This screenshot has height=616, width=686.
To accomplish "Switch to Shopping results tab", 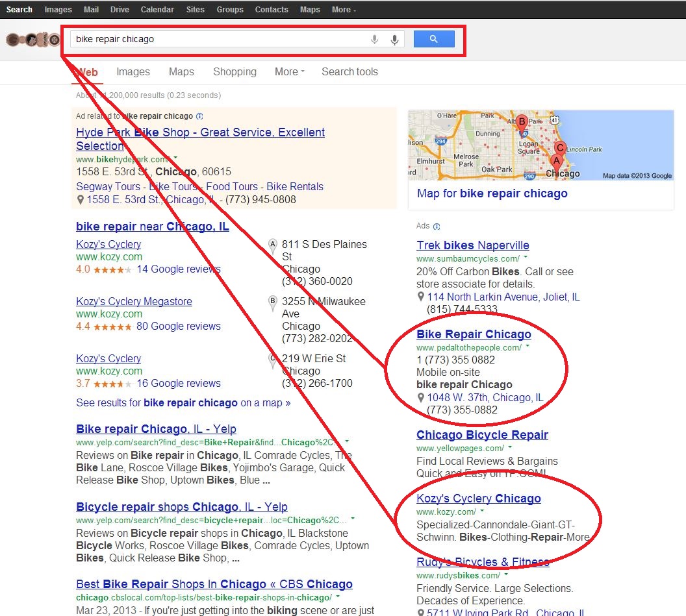I will coord(235,71).
